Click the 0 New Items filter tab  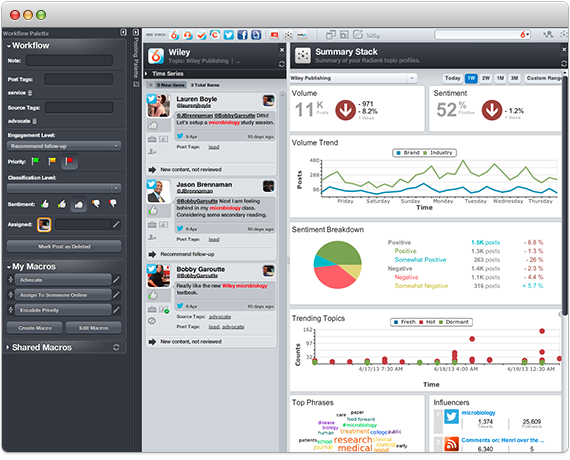[170, 85]
